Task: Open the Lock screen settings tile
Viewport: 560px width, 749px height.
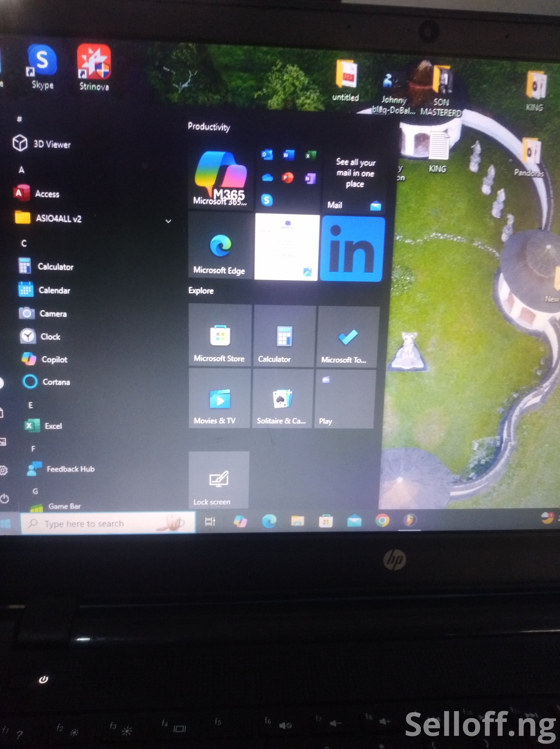Action: tap(219, 479)
